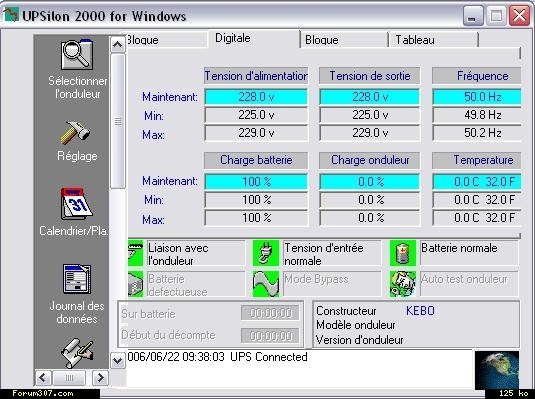The image size is (535, 399).
Task: Click the Version d'onduleur label
Action: (359, 340)
